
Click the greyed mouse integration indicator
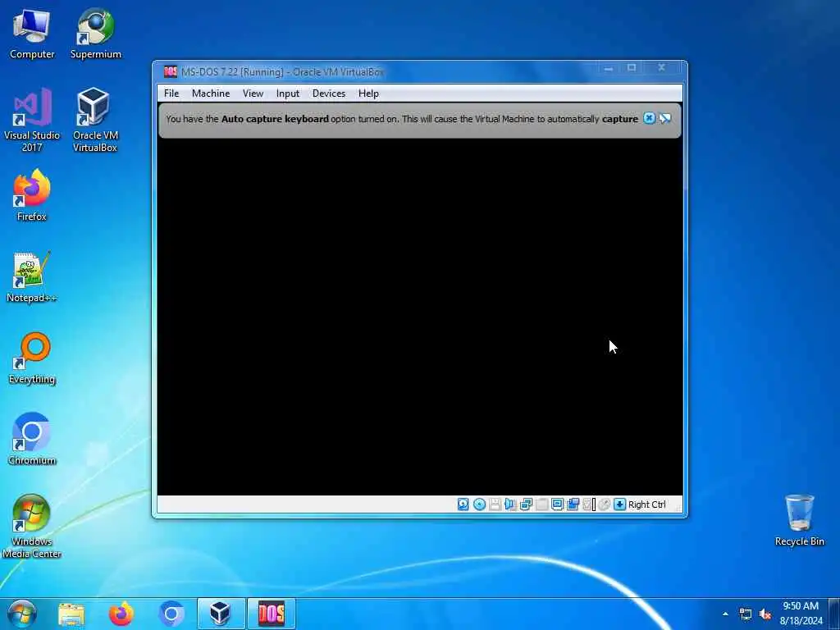605,504
